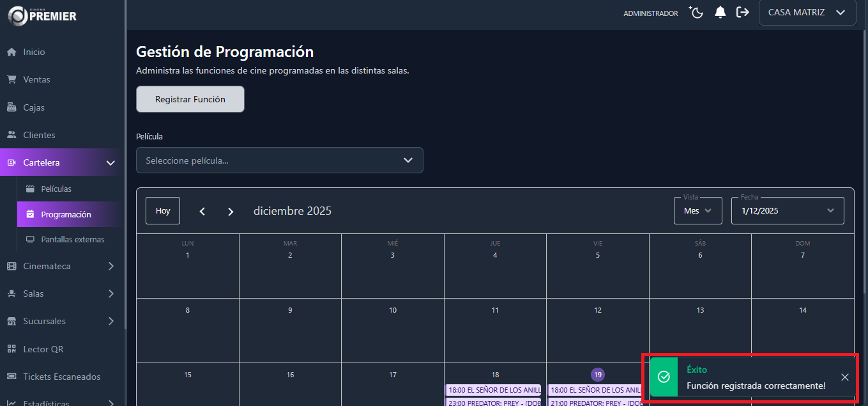
Task: Log out using the exit arrow icon
Action: [743, 12]
